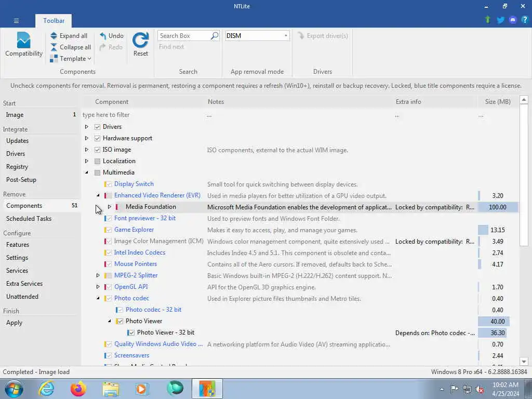Sort by the Component column header
This screenshot has width=532, height=399.
[x=111, y=102]
